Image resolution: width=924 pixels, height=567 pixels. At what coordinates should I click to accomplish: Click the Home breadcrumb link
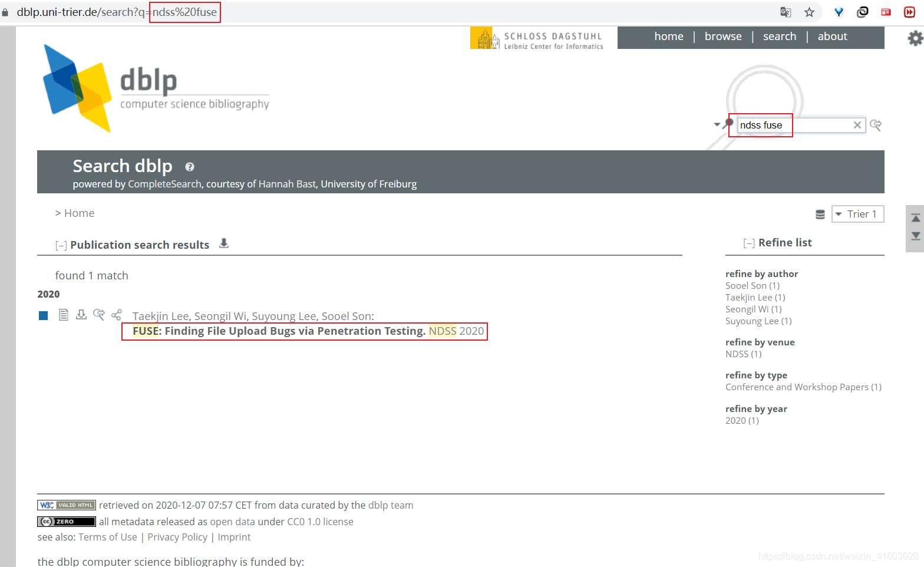79,213
